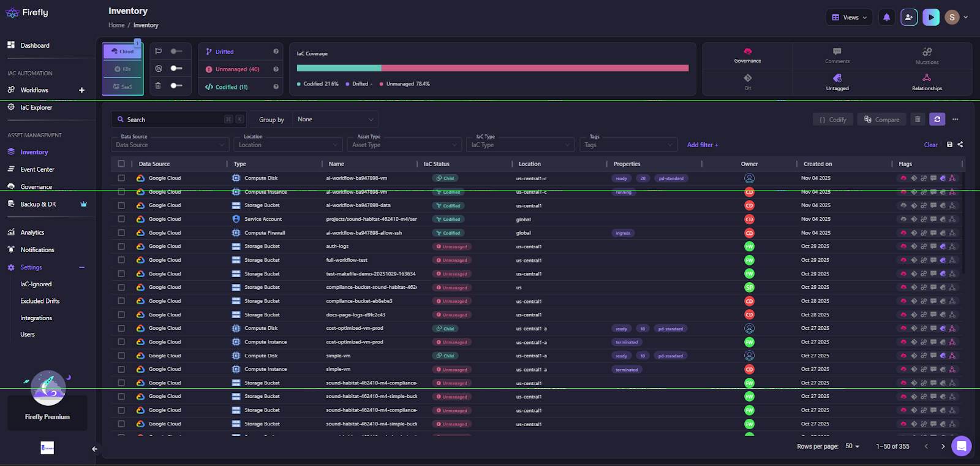Click the save filter icon
Viewport: 980px width, 466px height.
tap(949, 145)
